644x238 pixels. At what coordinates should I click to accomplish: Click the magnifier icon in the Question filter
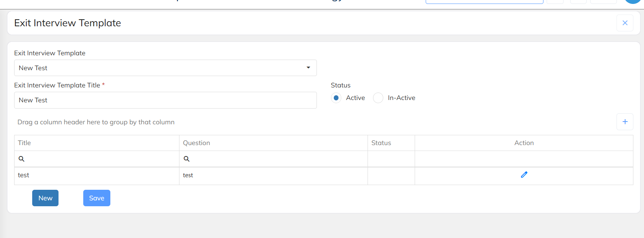point(187,159)
